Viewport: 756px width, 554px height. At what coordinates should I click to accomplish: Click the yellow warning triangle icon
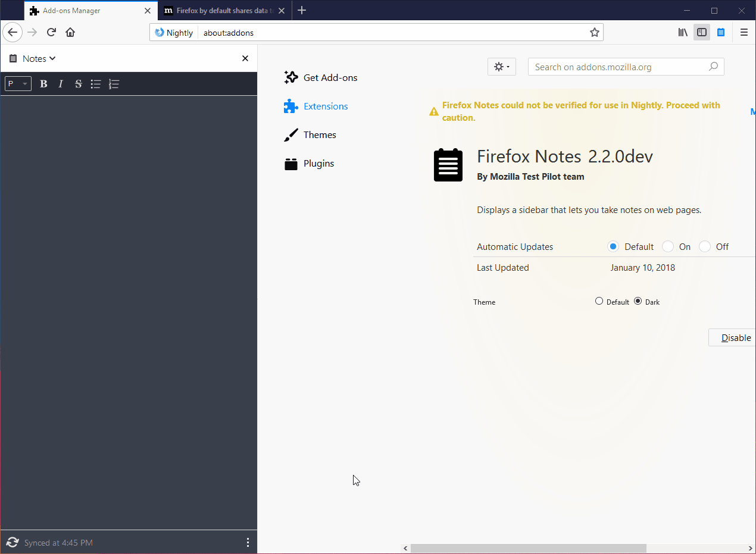point(434,111)
